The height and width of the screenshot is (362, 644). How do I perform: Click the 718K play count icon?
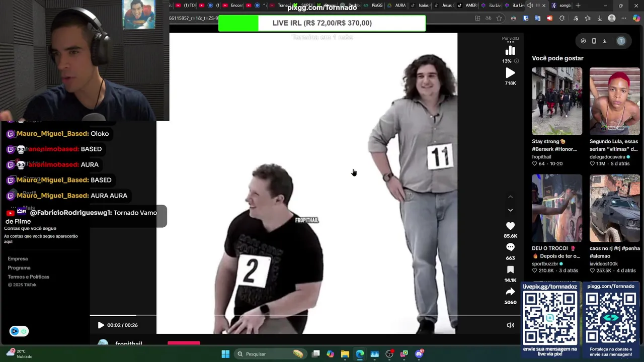click(510, 73)
